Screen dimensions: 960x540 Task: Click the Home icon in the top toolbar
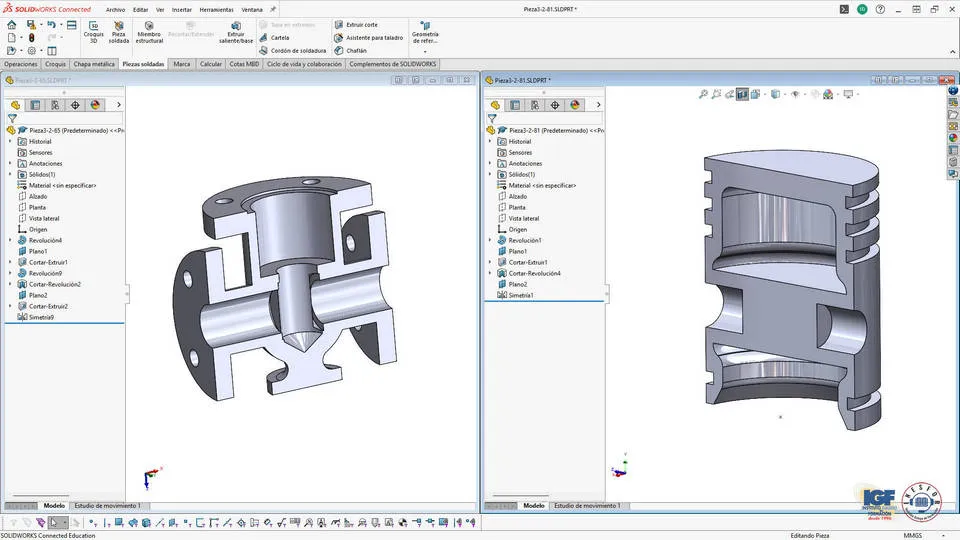[12, 25]
